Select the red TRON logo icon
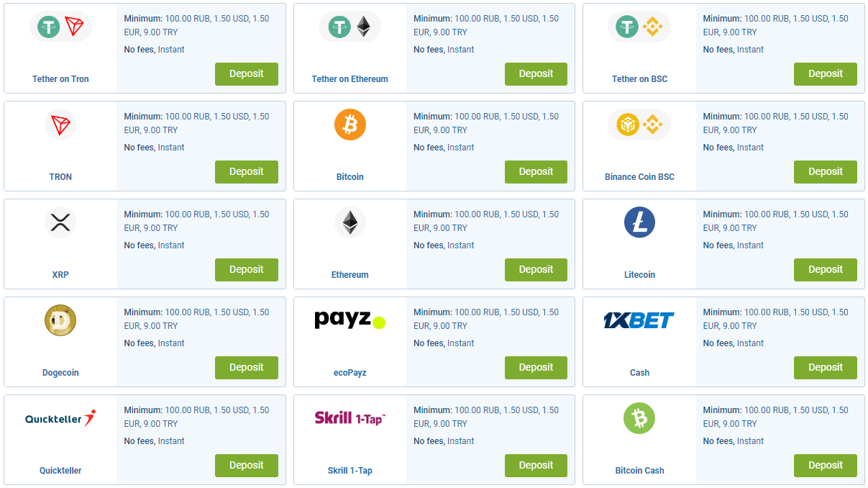The height and width of the screenshot is (488, 868). [x=60, y=125]
